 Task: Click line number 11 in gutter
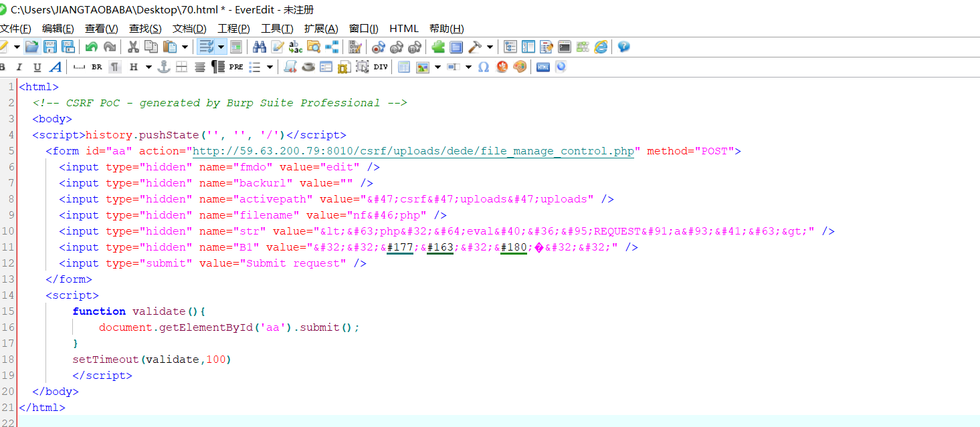tap(9, 247)
